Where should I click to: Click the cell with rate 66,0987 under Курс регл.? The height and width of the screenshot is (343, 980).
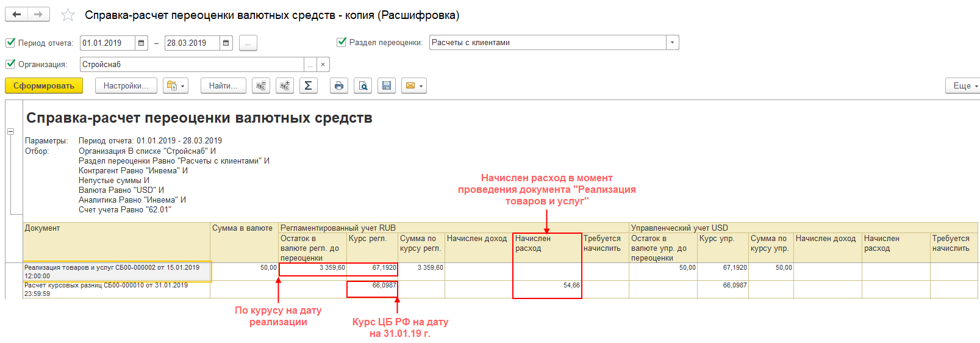click(x=373, y=289)
